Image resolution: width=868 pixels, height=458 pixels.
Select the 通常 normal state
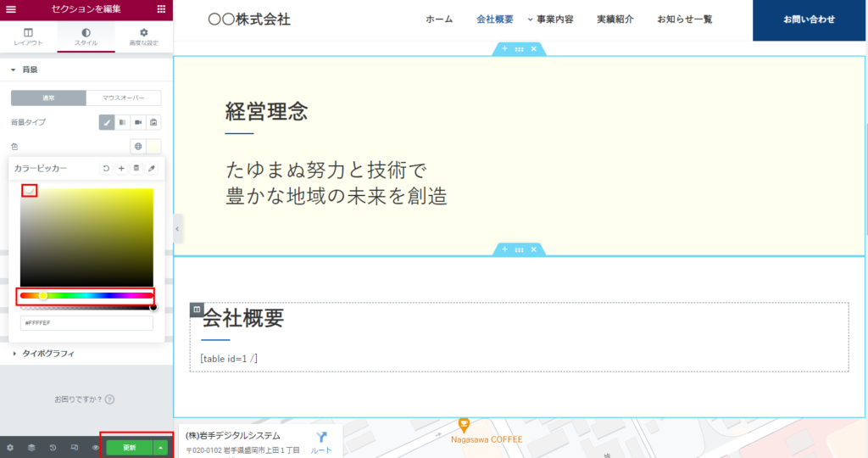pos(48,98)
